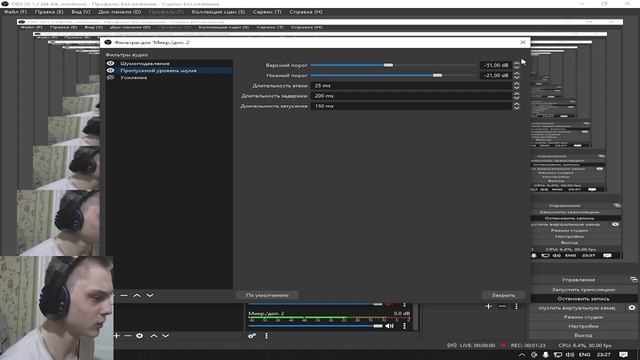The image size is (640, 360).
Task: Click the Длительность задержки 200 ms field
Action: (x=411, y=96)
